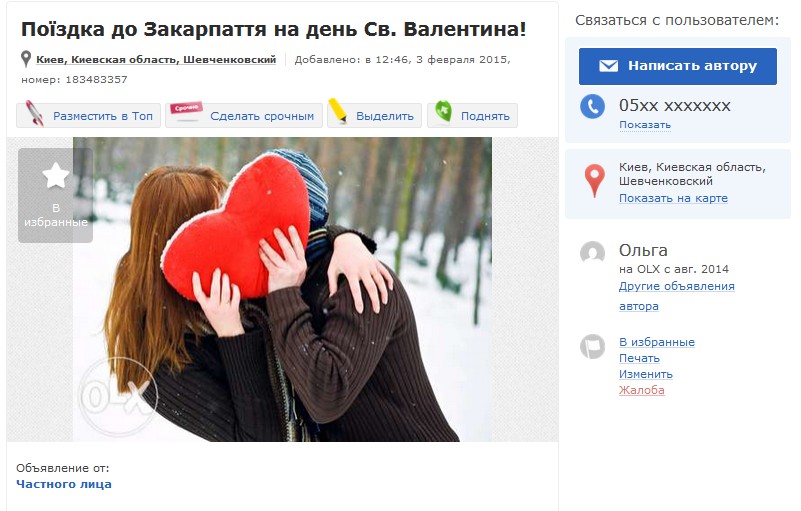
Task: Click the blue phone icon
Action: click(x=593, y=106)
